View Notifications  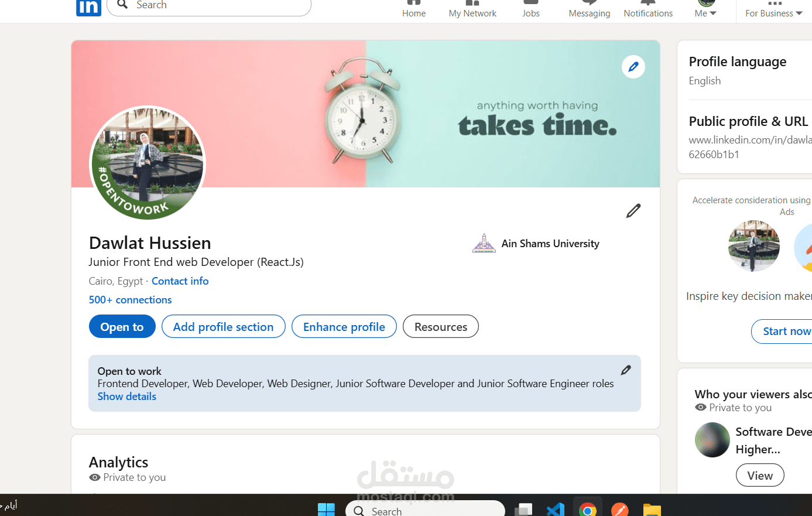(648, 9)
